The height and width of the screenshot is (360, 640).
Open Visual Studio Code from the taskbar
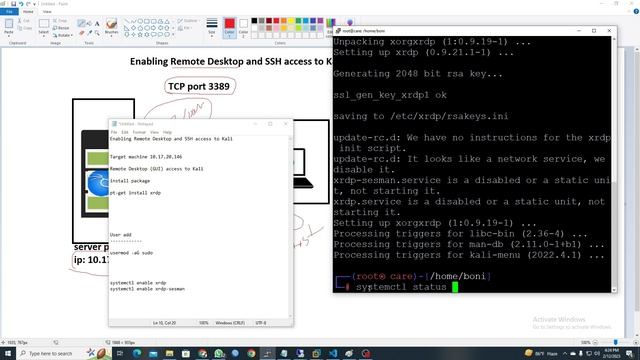coord(333,353)
